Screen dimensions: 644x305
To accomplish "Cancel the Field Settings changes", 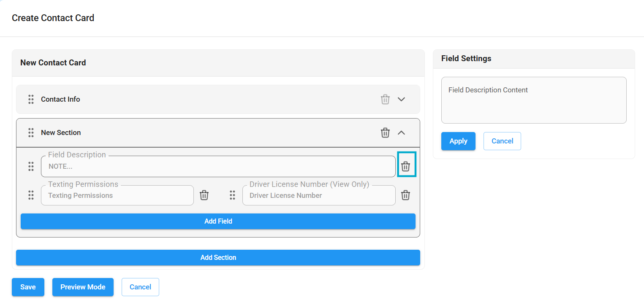I will point(502,141).
